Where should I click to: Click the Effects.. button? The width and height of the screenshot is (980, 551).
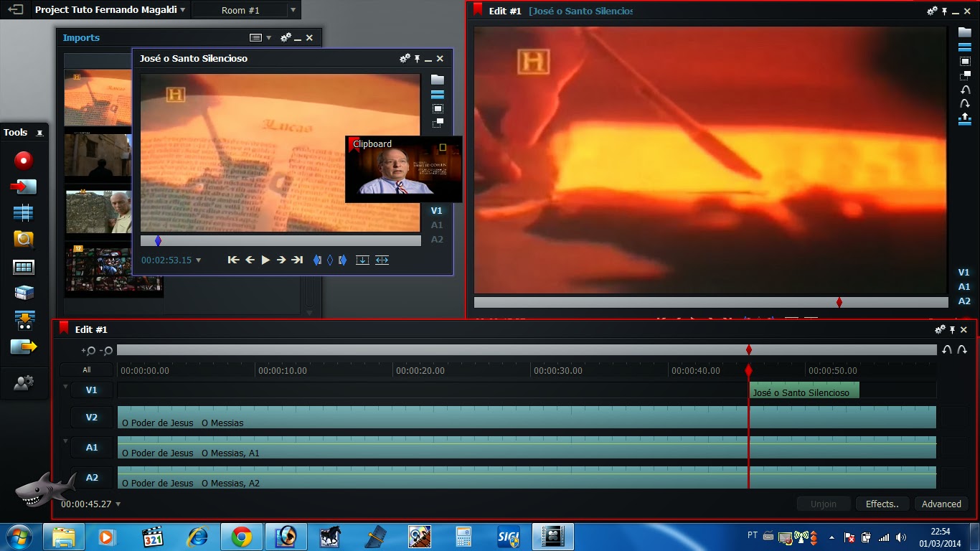(x=882, y=504)
